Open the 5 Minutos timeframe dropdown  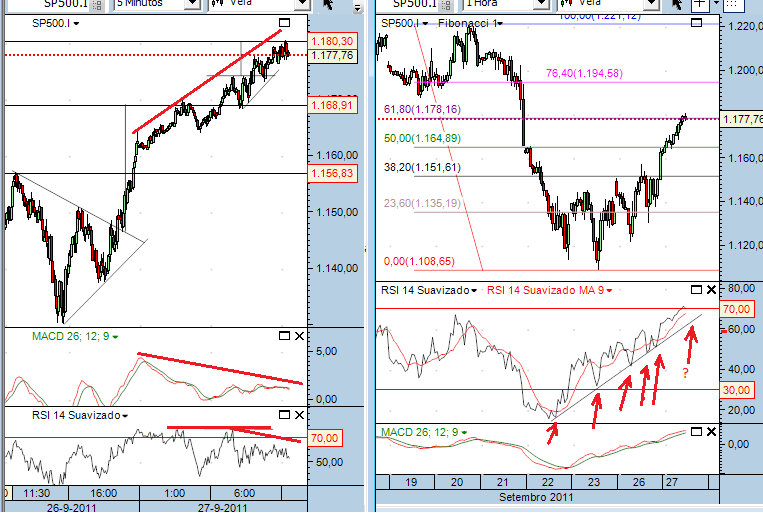(193, 4)
